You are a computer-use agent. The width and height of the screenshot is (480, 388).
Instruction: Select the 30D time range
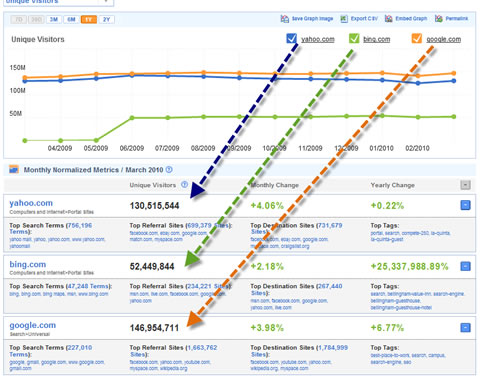[36, 20]
